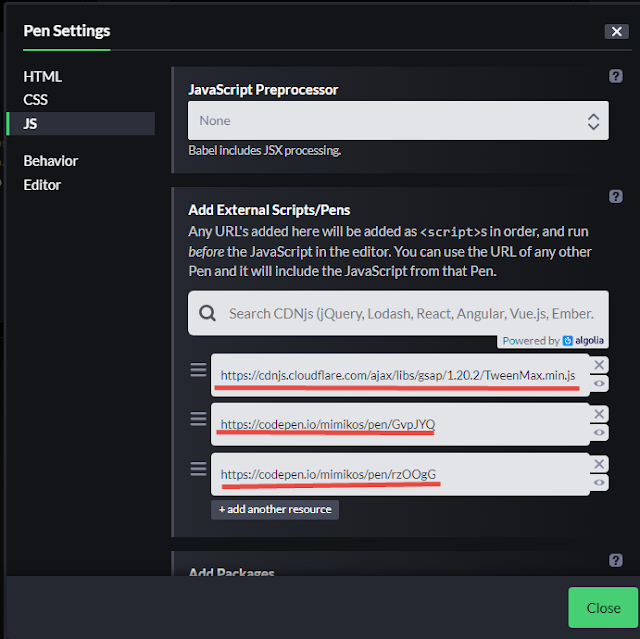Click the drag handle for rzOOgG pen row
The image size is (640, 639).
[198, 468]
